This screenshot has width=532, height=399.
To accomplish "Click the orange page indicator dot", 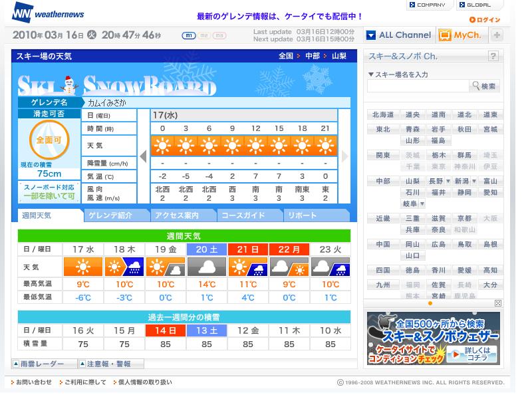I will point(430,303).
